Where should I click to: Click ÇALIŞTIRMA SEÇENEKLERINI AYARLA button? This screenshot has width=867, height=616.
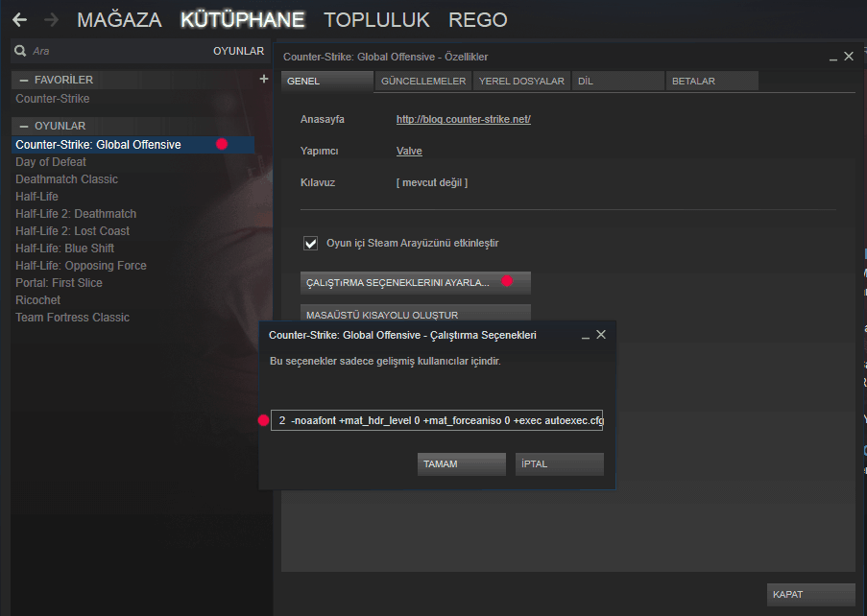[415, 282]
